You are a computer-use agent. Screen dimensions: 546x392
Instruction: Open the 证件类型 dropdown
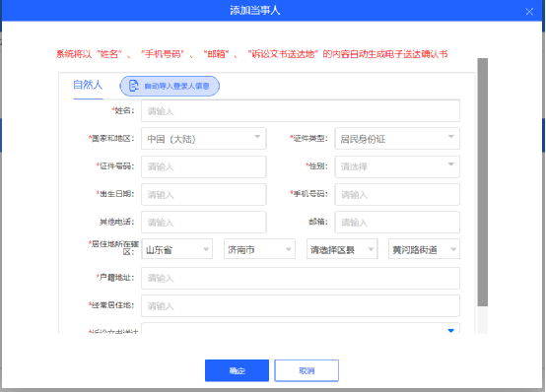point(397,139)
